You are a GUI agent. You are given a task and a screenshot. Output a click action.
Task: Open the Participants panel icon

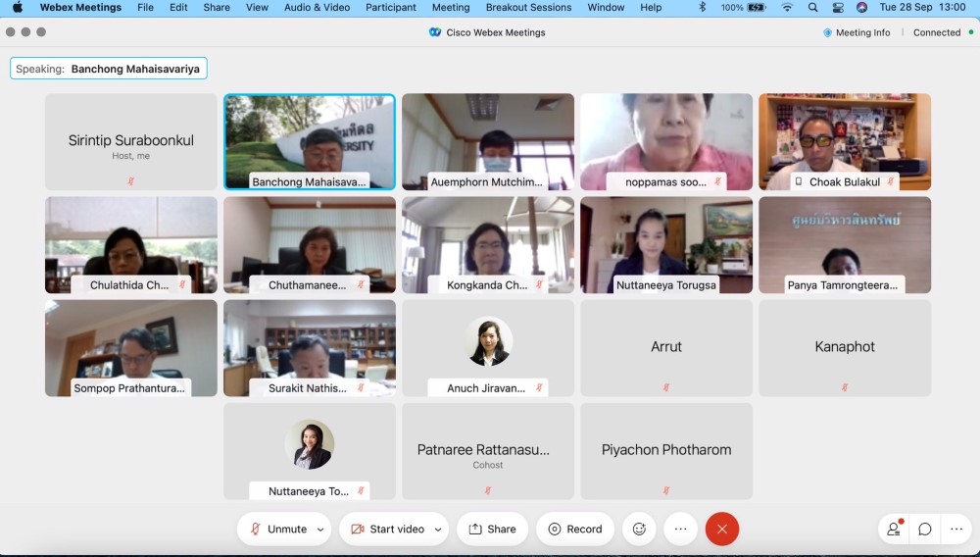coord(893,529)
